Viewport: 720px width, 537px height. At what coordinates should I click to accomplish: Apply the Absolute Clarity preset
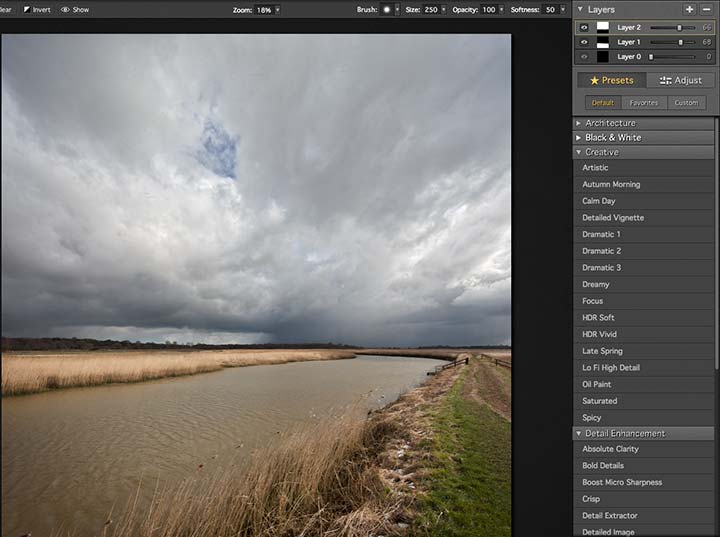tap(644, 449)
